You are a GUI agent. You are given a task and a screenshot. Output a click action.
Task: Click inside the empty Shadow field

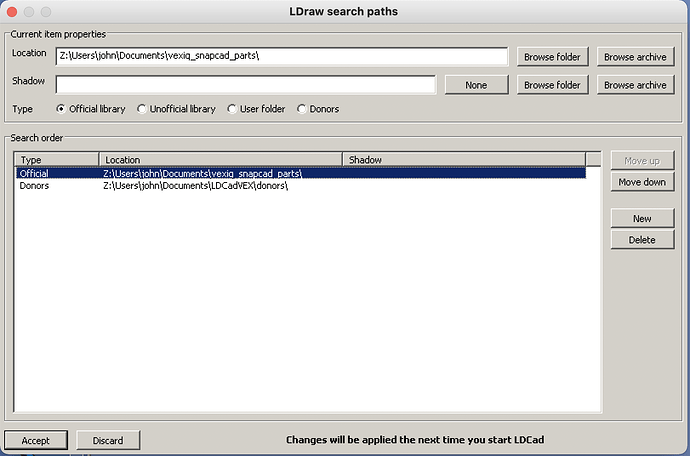click(x=246, y=85)
